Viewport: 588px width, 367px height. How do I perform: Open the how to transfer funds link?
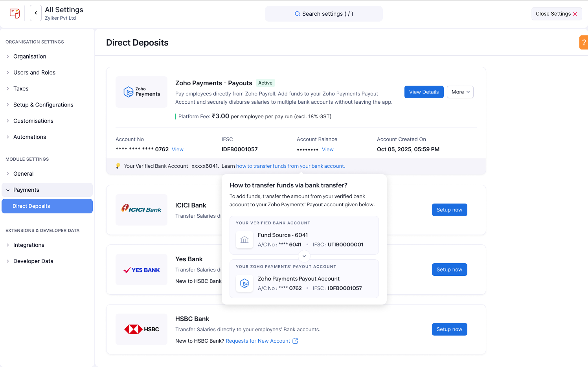290,166
